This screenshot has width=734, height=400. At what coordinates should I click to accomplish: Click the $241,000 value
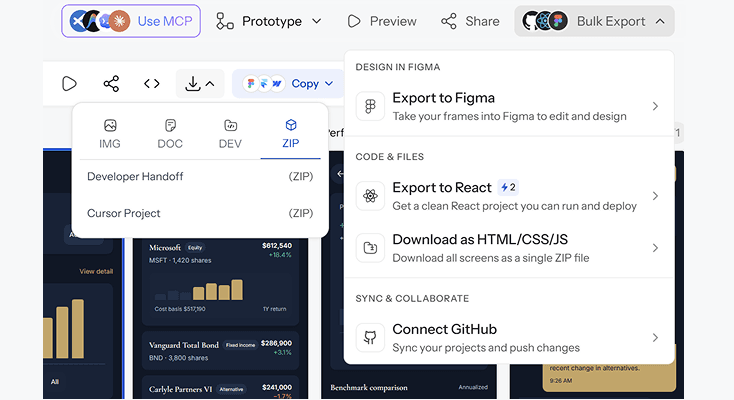pyautogui.click(x=277, y=387)
